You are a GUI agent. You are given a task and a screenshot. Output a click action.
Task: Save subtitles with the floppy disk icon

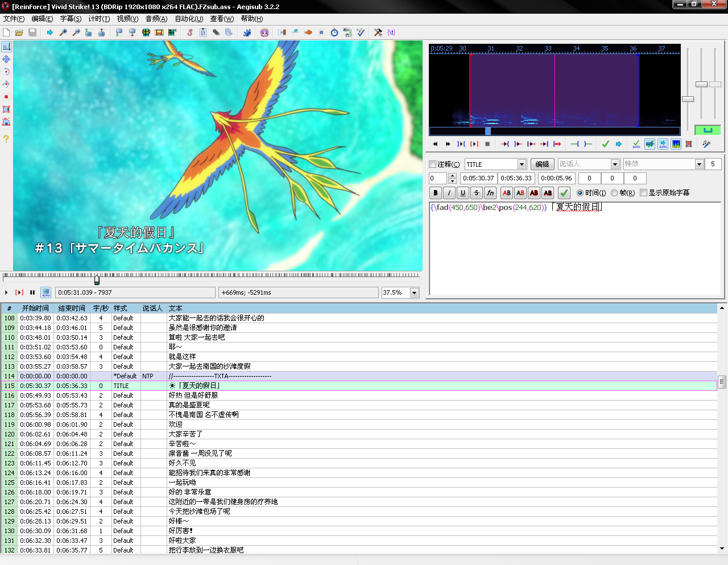(x=32, y=32)
